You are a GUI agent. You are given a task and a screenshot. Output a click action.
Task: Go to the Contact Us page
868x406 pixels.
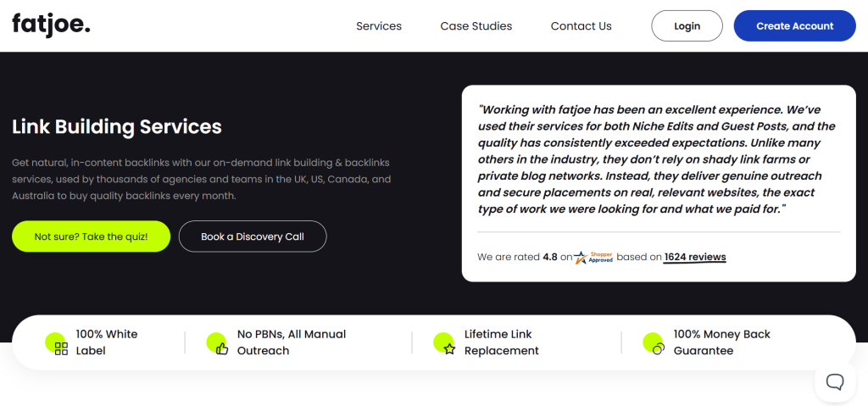[581, 26]
